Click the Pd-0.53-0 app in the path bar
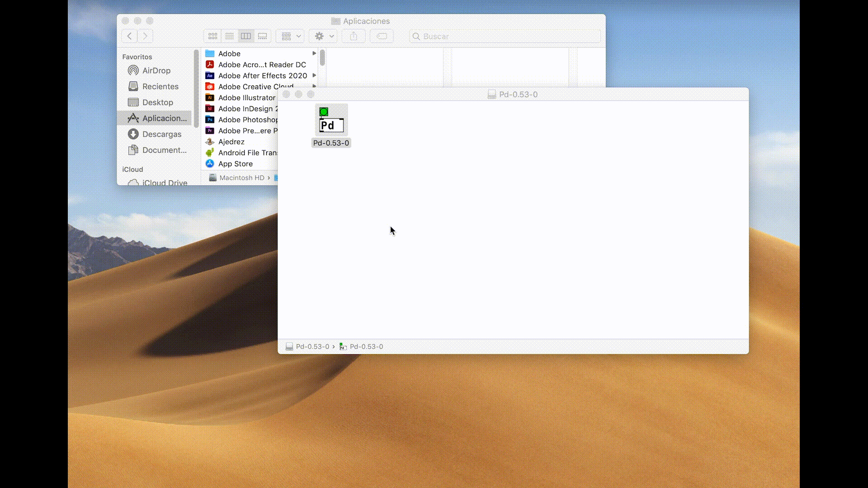The image size is (868, 488). click(361, 347)
